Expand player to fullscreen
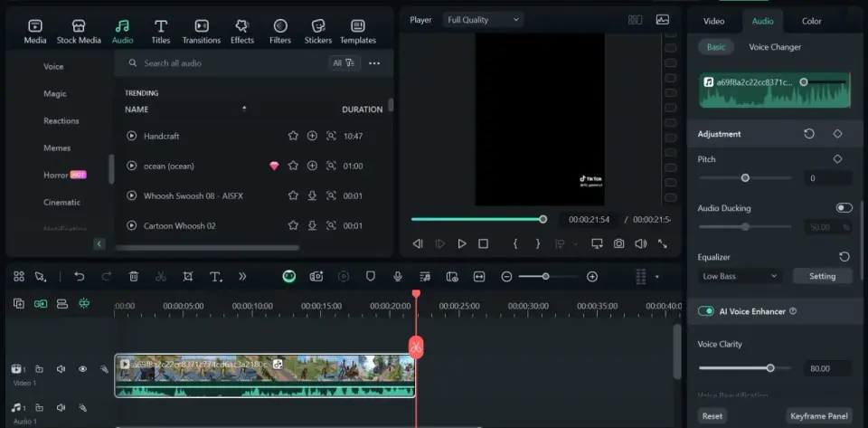868x428 pixels. coord(662,243)
